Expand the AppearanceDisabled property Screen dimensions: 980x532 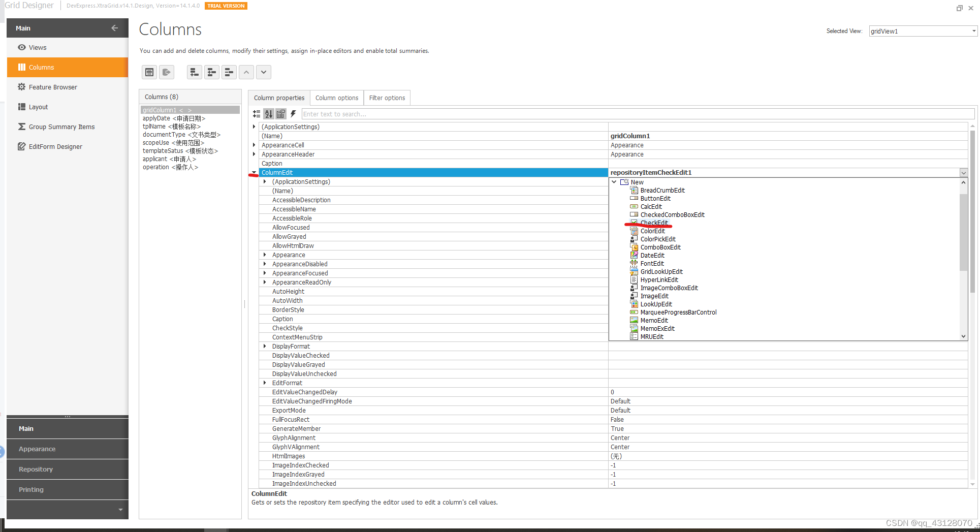pyautogui.click(x=265, y=264)
